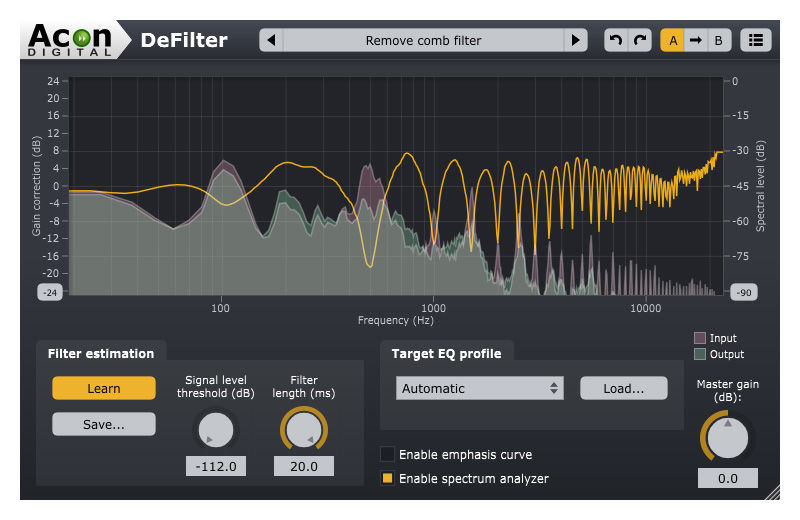Click the Signal level threshold value field
This screenshot has width=800, height=520.
tap(216, 466)
